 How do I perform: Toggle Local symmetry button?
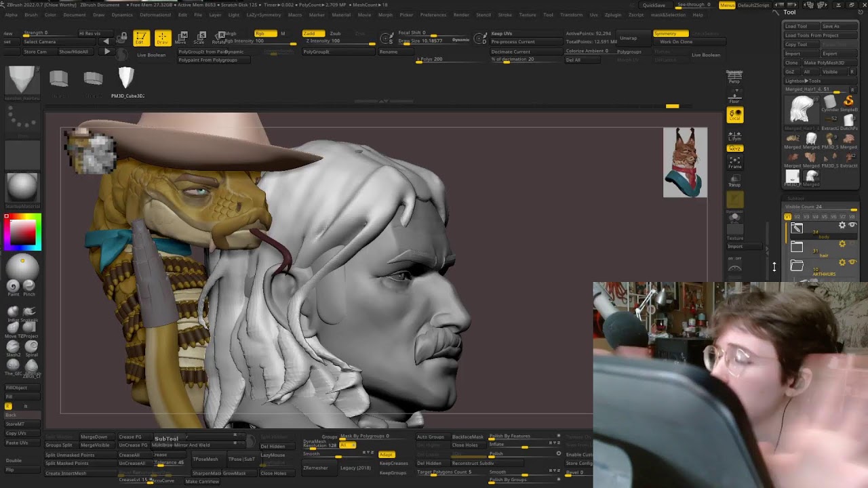coord(735,115)
